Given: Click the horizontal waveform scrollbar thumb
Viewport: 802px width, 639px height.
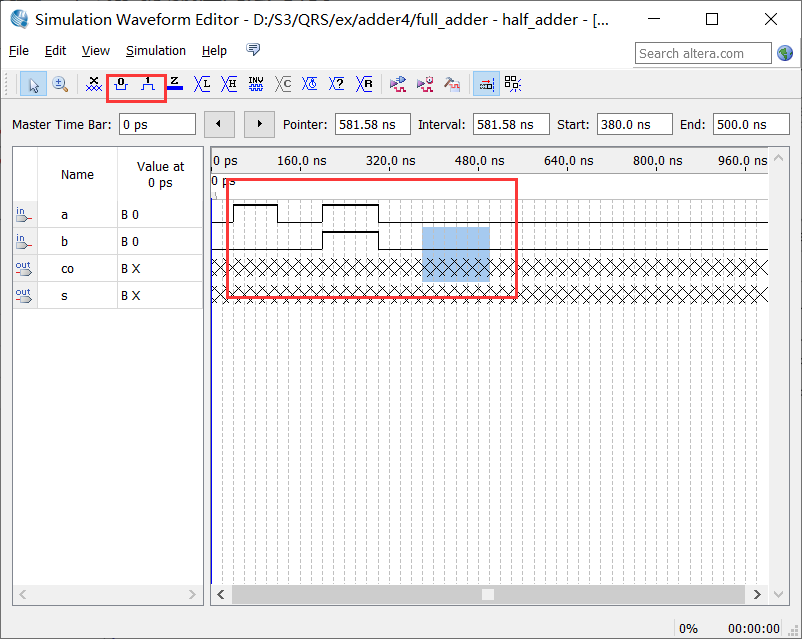Looking at the screenshot, I should (488, 594).
